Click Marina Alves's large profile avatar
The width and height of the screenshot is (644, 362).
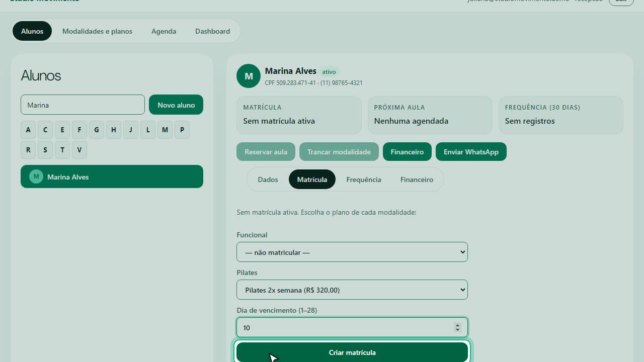249,76
